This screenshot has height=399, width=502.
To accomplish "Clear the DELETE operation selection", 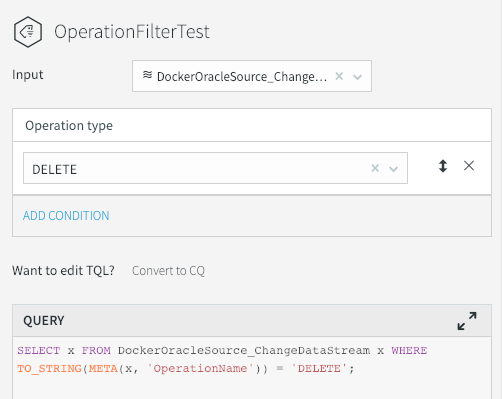I will tap(375, 168).
